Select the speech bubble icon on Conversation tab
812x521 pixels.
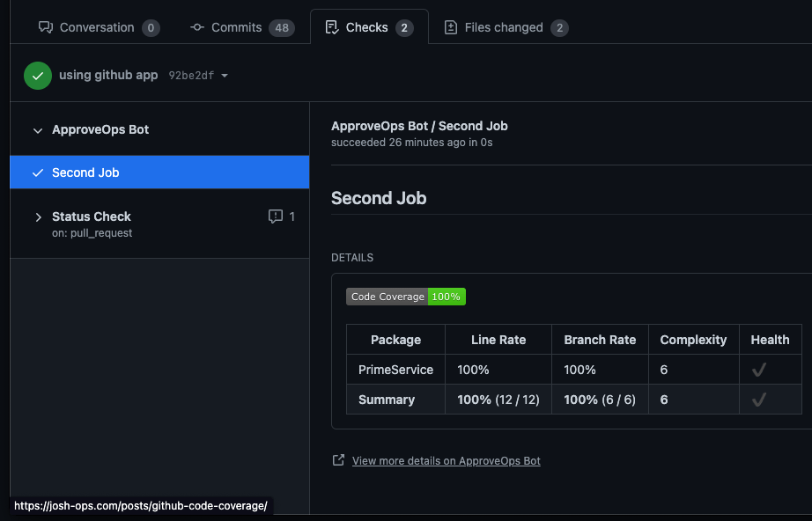(x=46, y=27)
